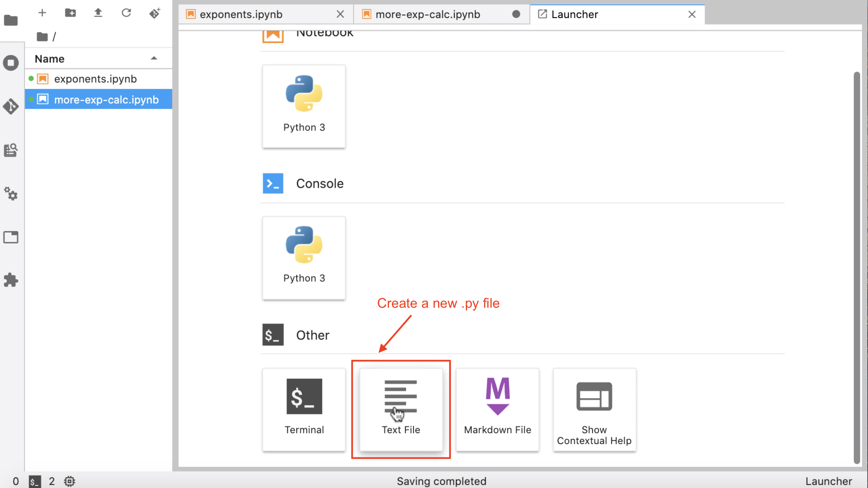868x488 pixels.
Task: Open Show Contextual Help card
Action: click(594, 409)
